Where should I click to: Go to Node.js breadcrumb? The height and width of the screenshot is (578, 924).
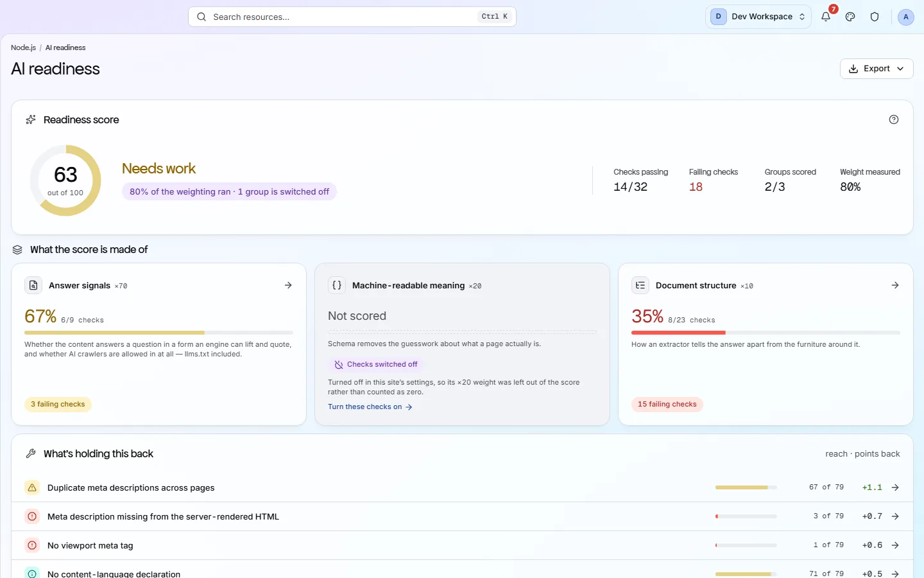click(23, 48)
